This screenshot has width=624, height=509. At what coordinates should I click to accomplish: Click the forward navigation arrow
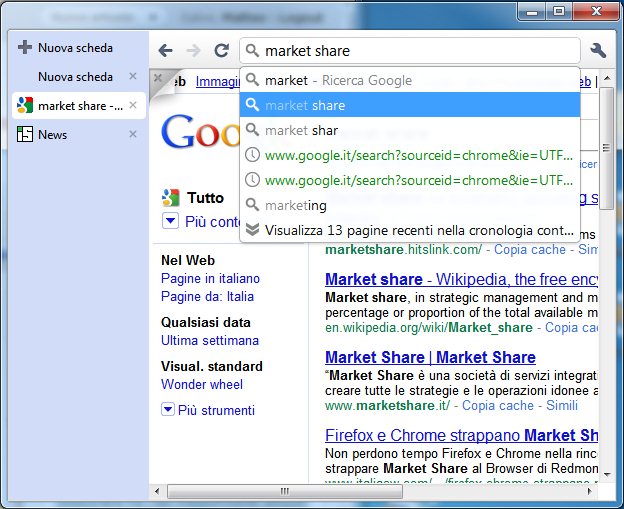point(193,51)
